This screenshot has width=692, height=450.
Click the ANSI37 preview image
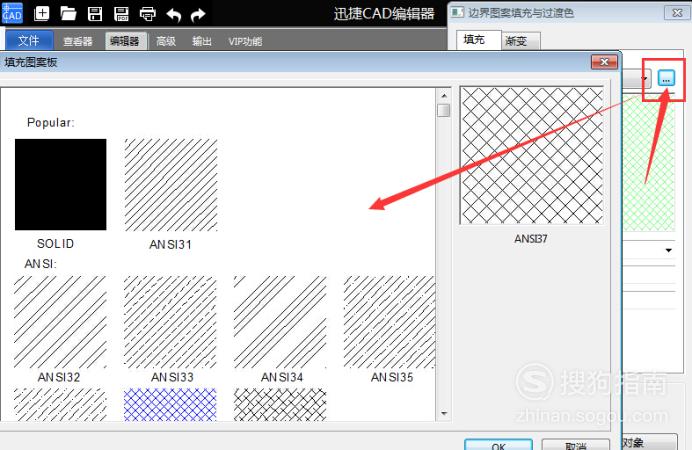click(x=532, y=155)
